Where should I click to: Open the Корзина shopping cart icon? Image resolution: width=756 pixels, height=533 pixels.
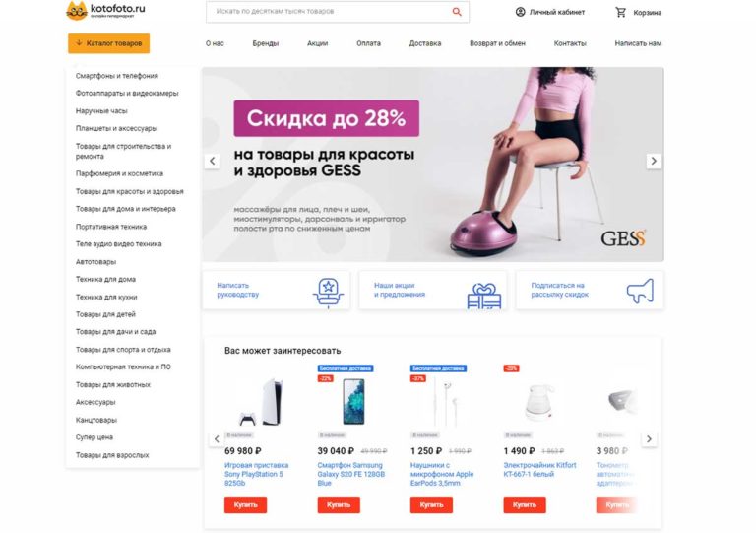pos(620,12)
